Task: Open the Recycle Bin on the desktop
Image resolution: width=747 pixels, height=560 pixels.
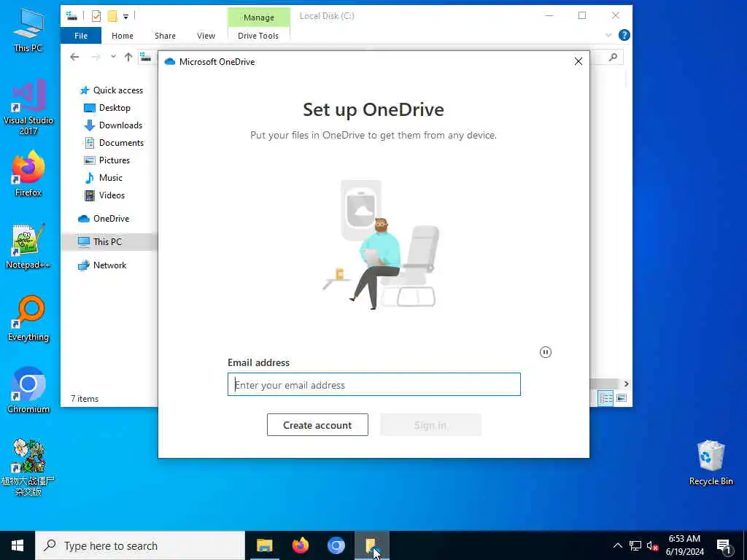Action: [x=711, y=463]
